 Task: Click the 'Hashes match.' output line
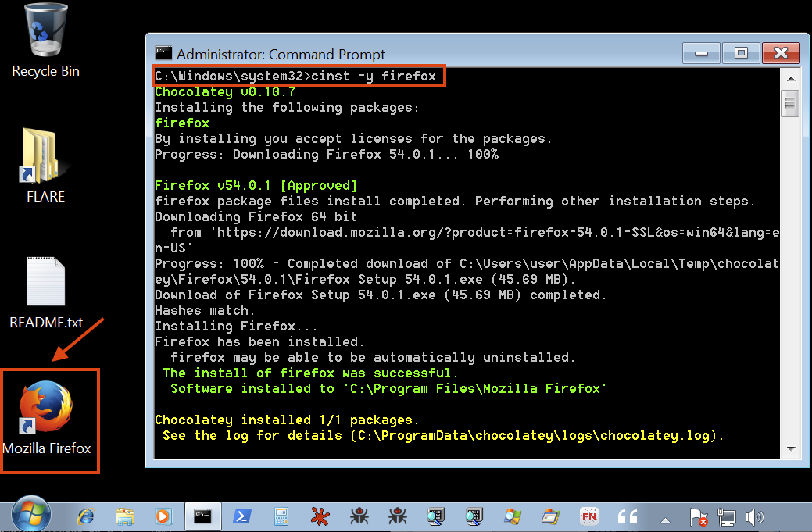tap(205, 310)
